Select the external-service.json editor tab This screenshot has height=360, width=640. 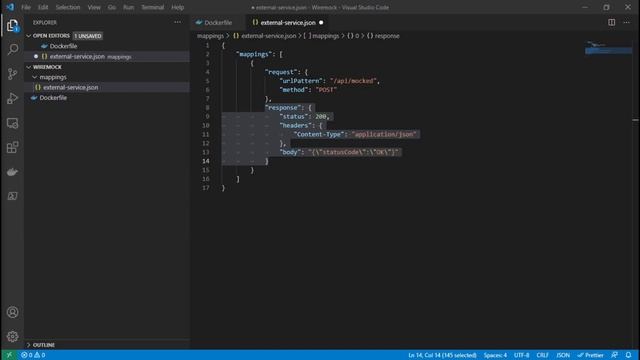pyautogui.click(x=288, y=22)
